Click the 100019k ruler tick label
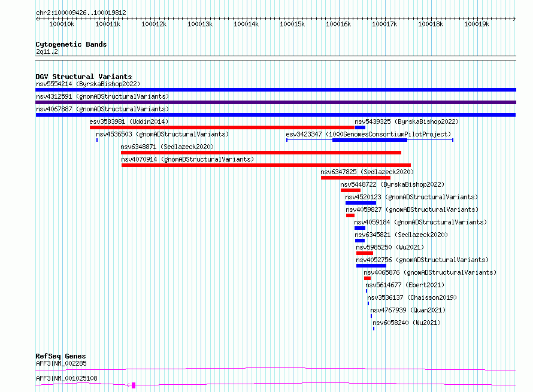This screenshot has height=392, width=533. point(477,24)
